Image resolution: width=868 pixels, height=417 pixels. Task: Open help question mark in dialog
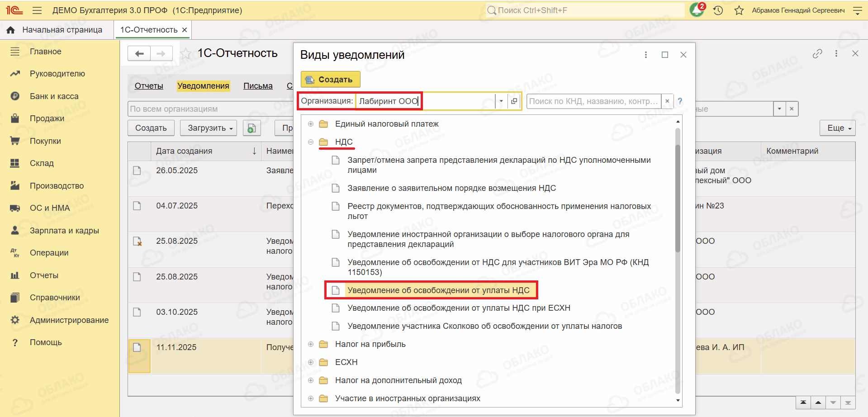pos(680,101)
